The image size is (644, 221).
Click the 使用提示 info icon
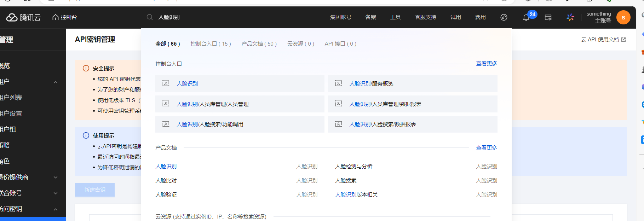click(x=86, y=135)
